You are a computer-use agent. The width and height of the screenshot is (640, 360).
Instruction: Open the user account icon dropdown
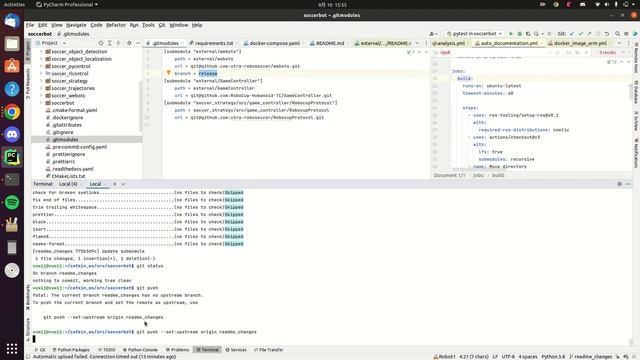tap(433, 34)
